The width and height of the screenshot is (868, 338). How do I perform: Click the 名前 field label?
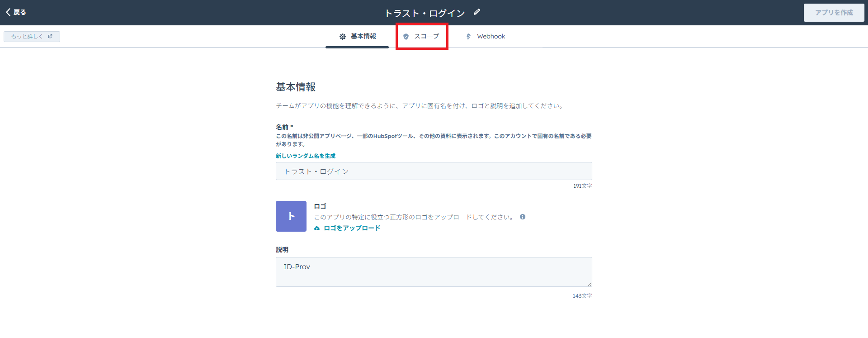(284, 127)
